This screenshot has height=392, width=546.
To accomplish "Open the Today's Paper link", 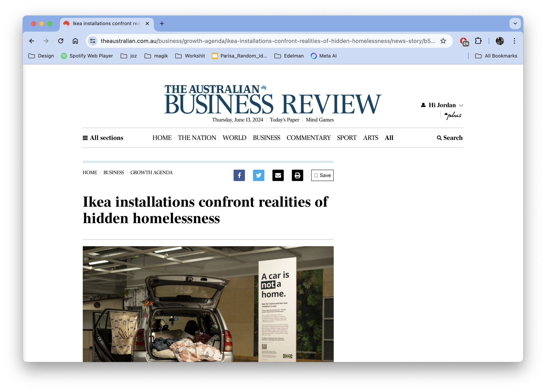I will pyautogui.click(x=284, y=120).
